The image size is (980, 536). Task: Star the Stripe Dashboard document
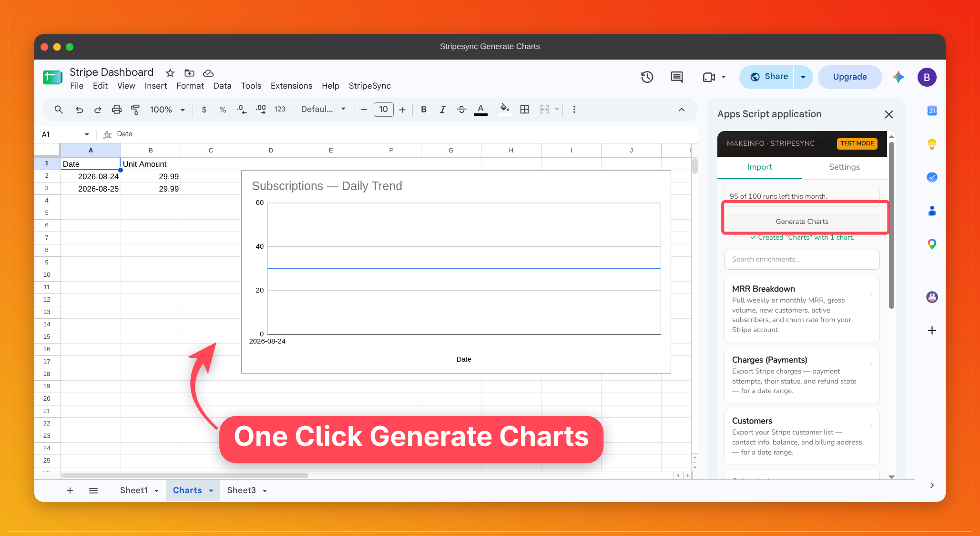pos(170,73)
